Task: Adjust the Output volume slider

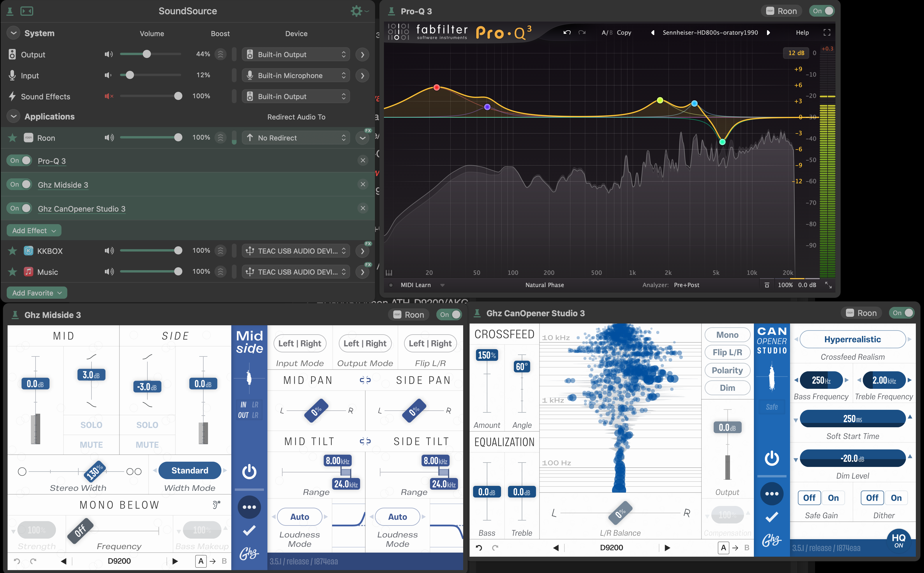Action: pos(150,54)
